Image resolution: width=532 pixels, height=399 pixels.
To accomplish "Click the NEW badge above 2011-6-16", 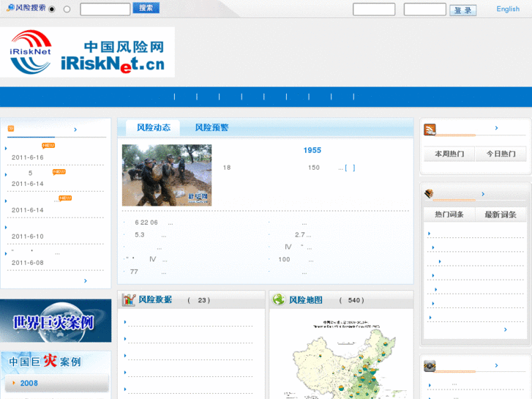I will (x=48, y=146).
